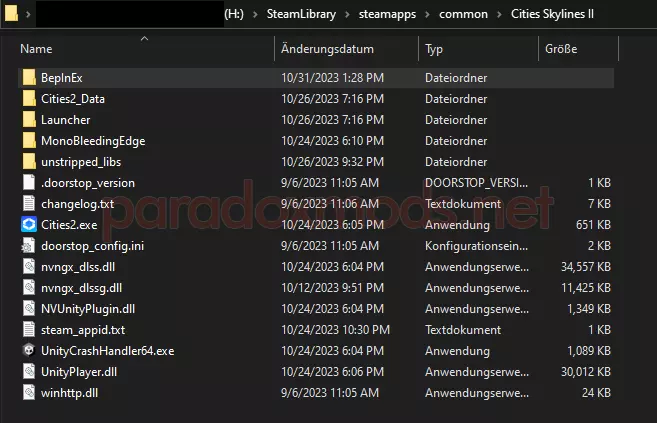Screen dimensions: 657x423
Task: Select the UnityCrashHandler64.exe Unity icon
Action: tap(29, 351)
